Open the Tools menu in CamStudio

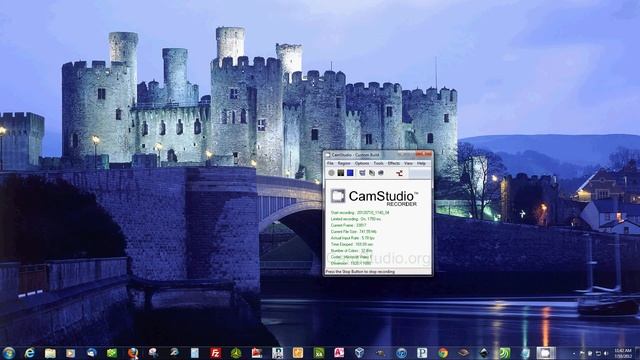coord(378,163)
